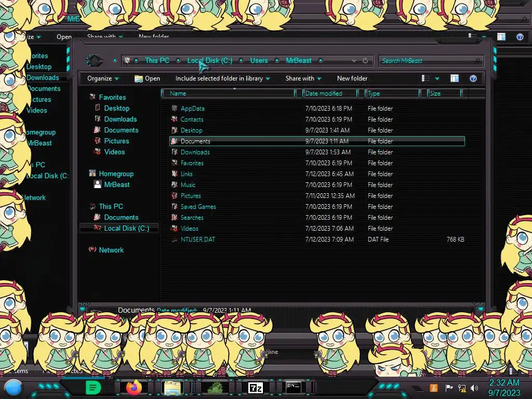
Task: Click the orange Java tray icon
Action: pos(434,388)
